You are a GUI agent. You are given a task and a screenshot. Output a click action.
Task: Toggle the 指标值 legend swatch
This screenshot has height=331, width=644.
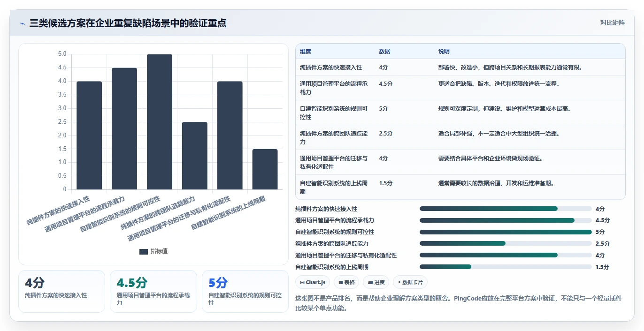point(144,252)
